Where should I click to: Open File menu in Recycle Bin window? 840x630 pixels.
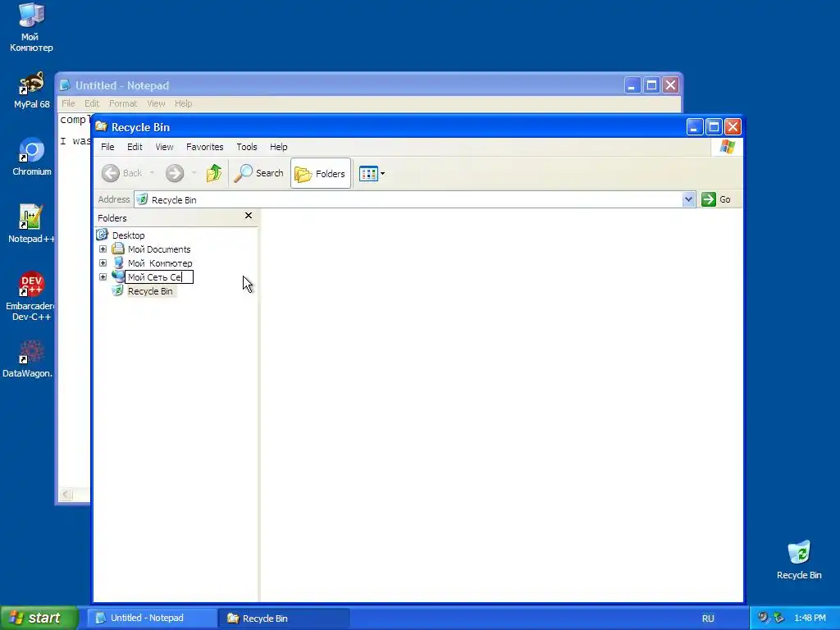tap(107, 147)
